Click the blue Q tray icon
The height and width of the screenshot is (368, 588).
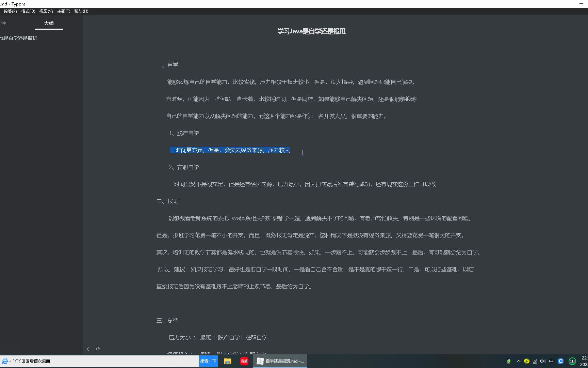(561, 361)
